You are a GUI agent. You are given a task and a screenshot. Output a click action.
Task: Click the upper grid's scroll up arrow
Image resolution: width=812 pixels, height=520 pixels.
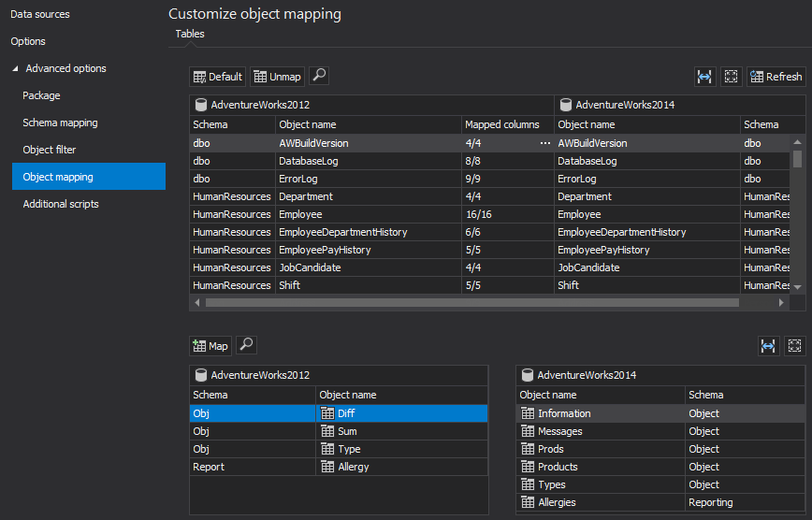pos(797,142)
